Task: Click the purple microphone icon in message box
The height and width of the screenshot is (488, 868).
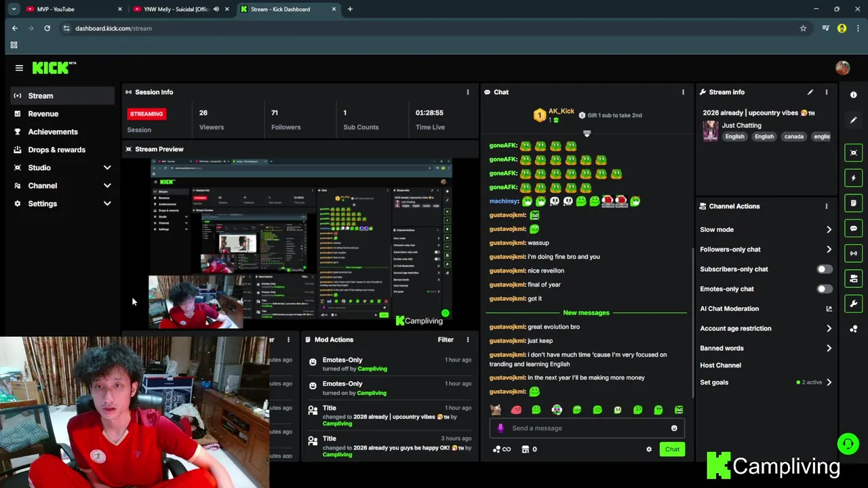Action: pos(500,428)
